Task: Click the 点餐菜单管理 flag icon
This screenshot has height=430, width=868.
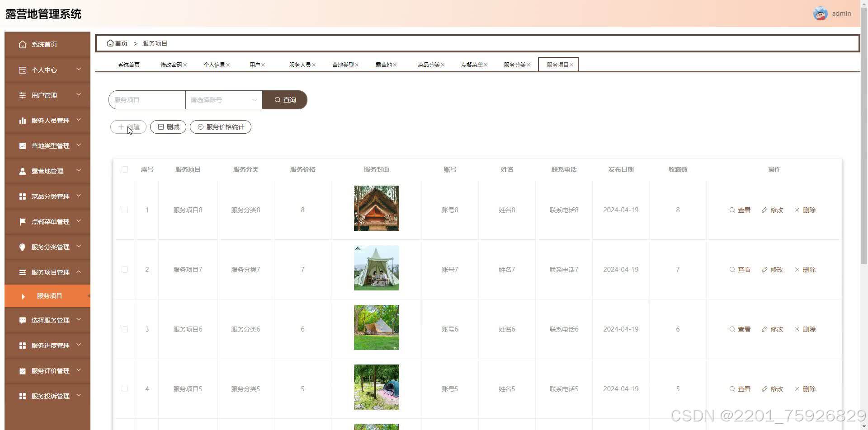Action: click(23, 222)
